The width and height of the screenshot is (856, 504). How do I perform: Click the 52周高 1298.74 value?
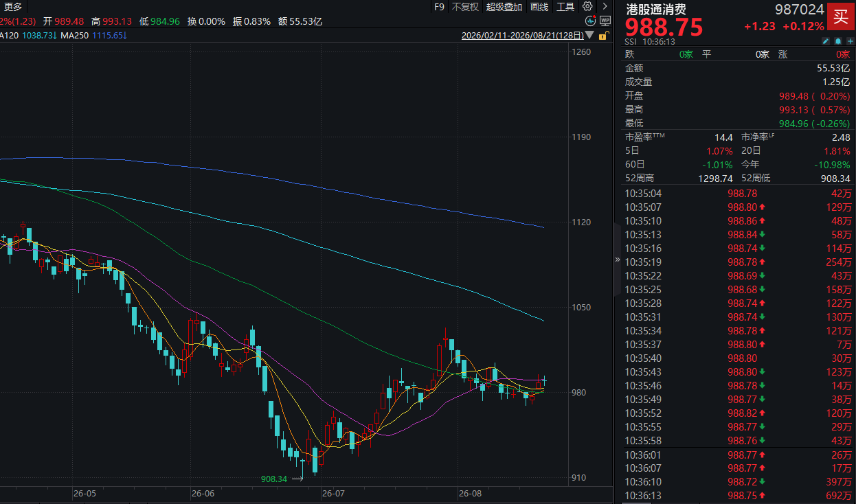[x=715, y=178]
